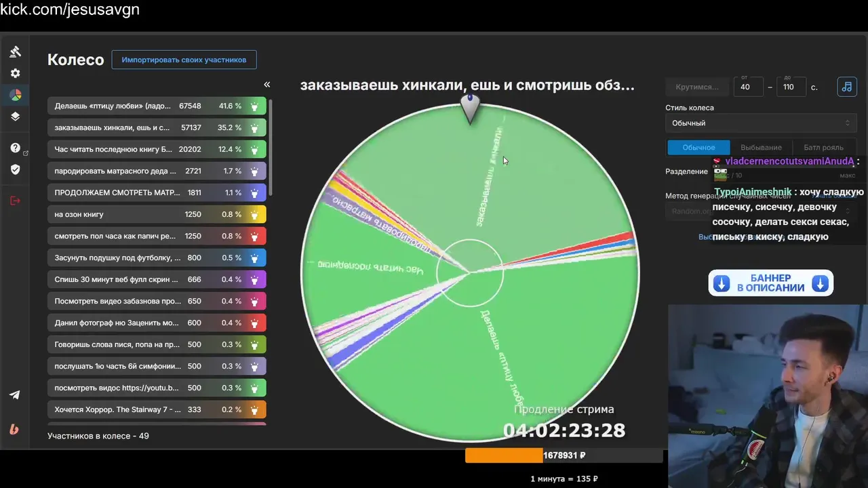Screen dimensions: 868x488
Task: Open the Стиль колеса dropdown
Action: point(761,123)
